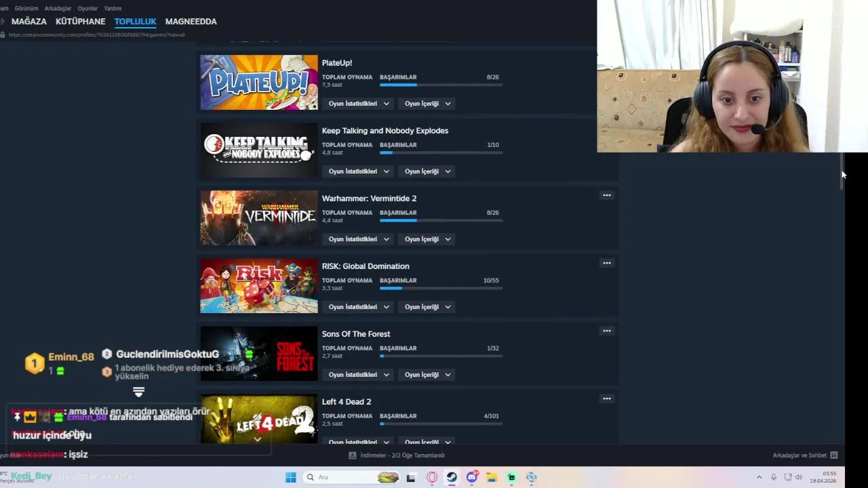Screen dimensions: 868x488
Task: Click the steamcommunity profile URL text
Action: tap(97, 35)
